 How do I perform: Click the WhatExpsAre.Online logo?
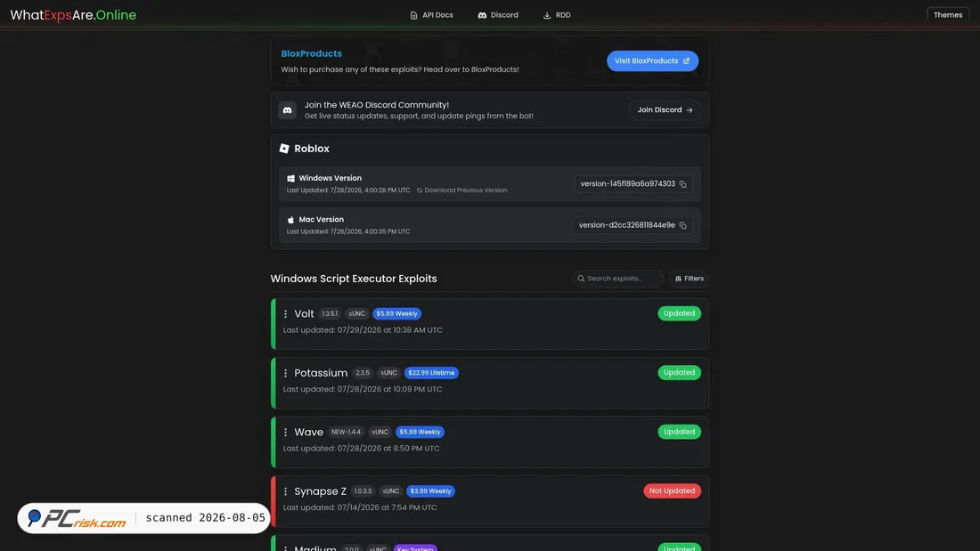point(73,15)
